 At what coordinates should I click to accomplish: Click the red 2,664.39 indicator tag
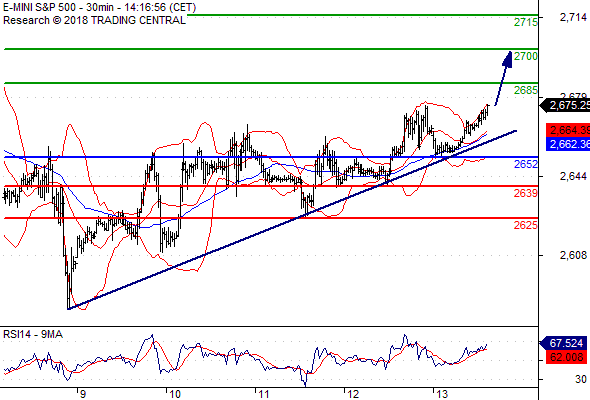(x=568, y=131)
